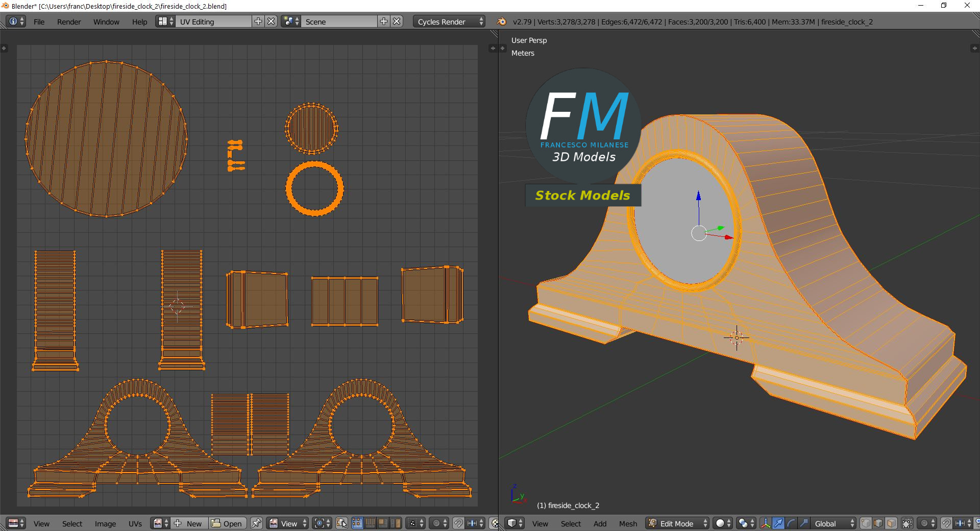This screenshot has width=980, height=531.
Task: Open the Edit Mode selector dropdown
Action: [678, 523]
